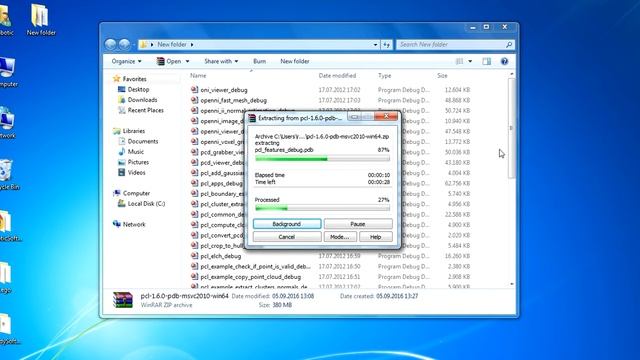Click the oni_viewer_debug file icon
The width and height of the screenshot is (640, 360).
[195, 90]
